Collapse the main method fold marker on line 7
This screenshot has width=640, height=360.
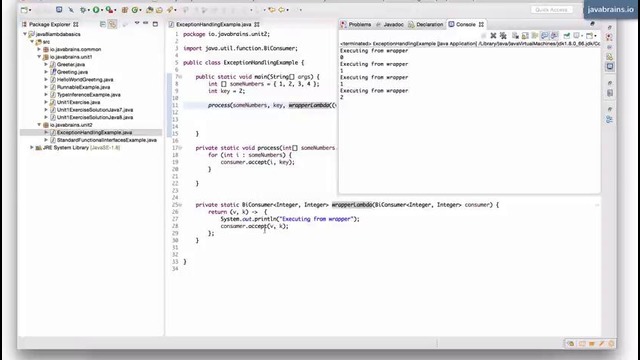point(180,77)
